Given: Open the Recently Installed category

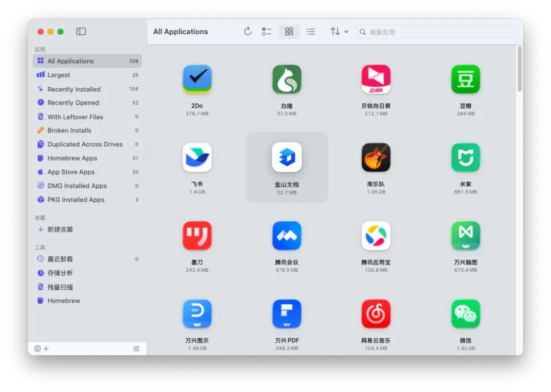Looking at the screenshot, I should click(87, 89).
